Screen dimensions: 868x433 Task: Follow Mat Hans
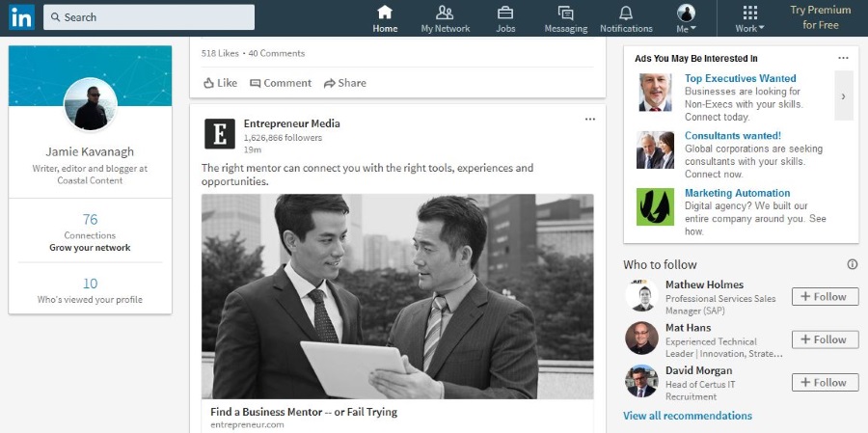825,339
